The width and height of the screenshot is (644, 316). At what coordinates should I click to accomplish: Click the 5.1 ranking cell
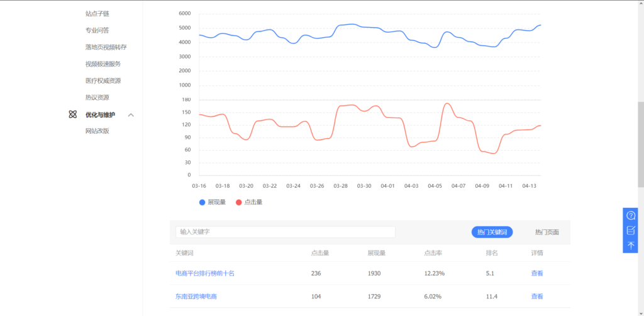pyautogui.click(x=489, y=273)
